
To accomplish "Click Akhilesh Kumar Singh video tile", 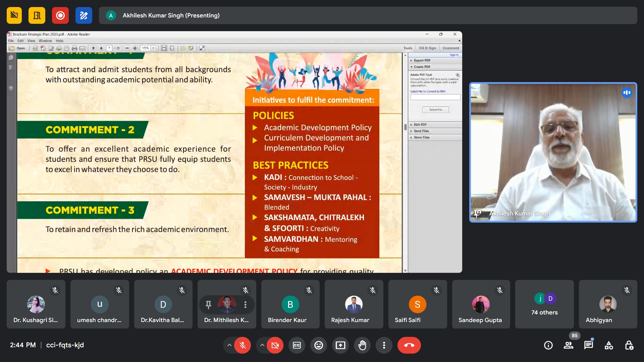I will [553, 153].
